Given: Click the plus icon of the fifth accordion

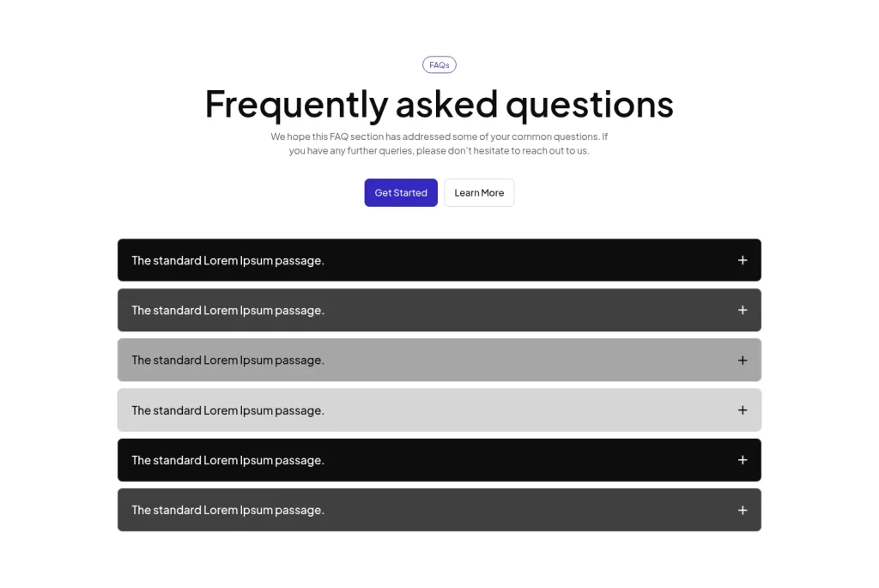Looking at the screenshot, I should click(743, 460).
